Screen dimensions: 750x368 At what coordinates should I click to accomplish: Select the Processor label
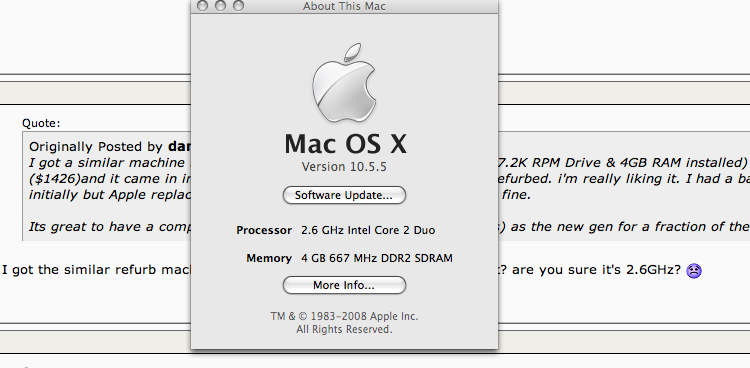264,230
